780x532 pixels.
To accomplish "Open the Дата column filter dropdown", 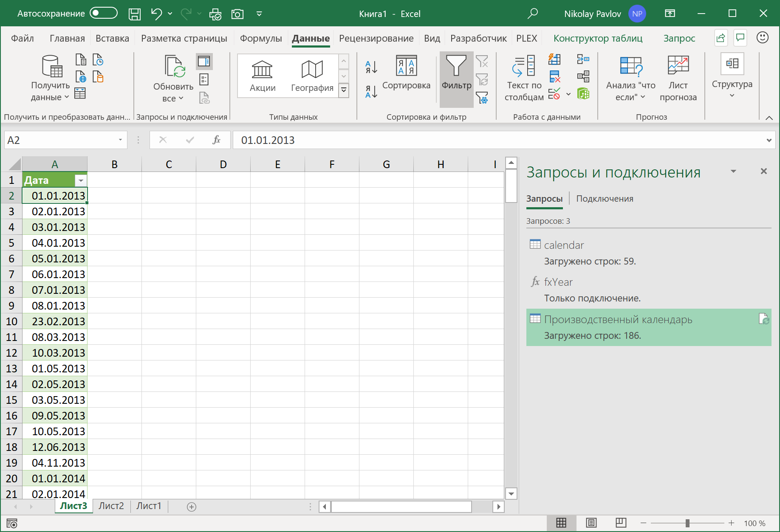I will (80, 180).
